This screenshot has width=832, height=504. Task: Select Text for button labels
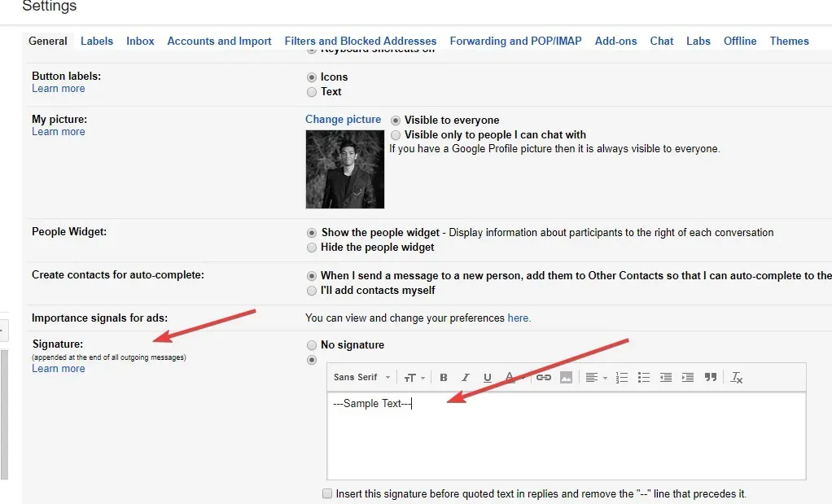(x=312, y=92)
